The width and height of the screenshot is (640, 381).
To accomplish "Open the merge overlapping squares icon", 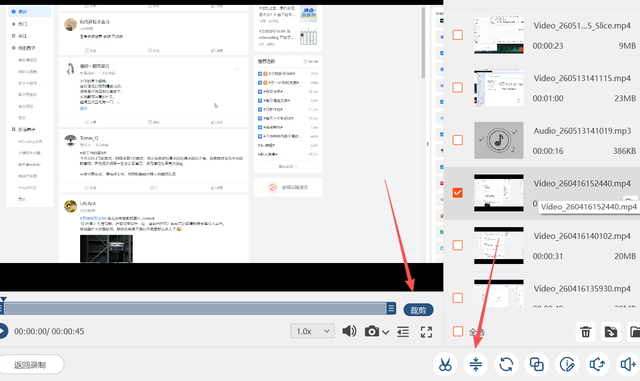I will [x=536, y=364].
